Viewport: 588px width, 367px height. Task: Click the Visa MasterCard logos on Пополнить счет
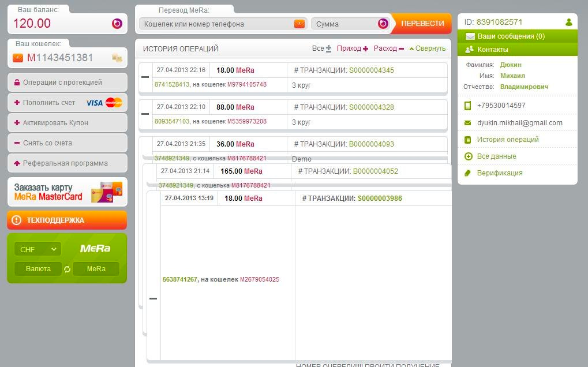click(x=104, y=102)
